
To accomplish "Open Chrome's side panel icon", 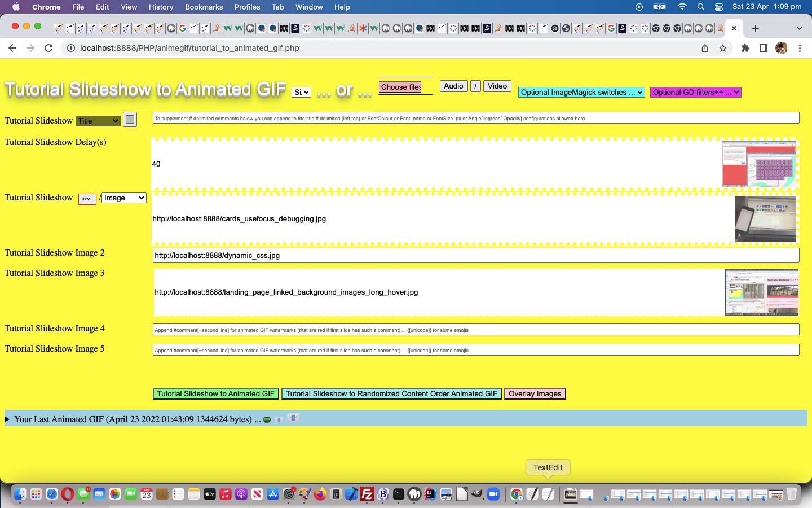I will [763, 48].
